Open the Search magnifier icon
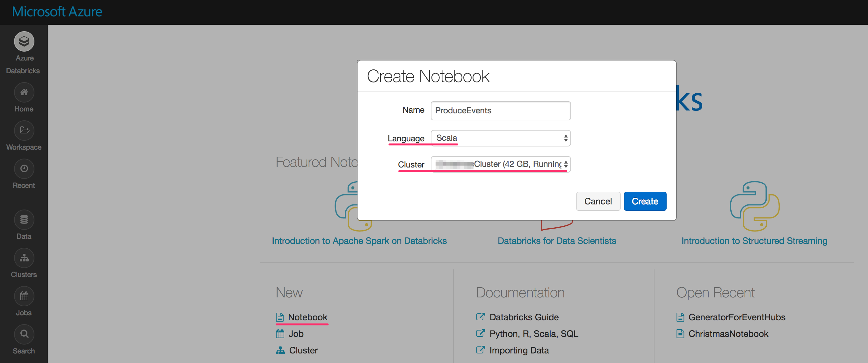The width and height of the screenshot is (868, 363). pyautogui.click(x=24, y=334)
